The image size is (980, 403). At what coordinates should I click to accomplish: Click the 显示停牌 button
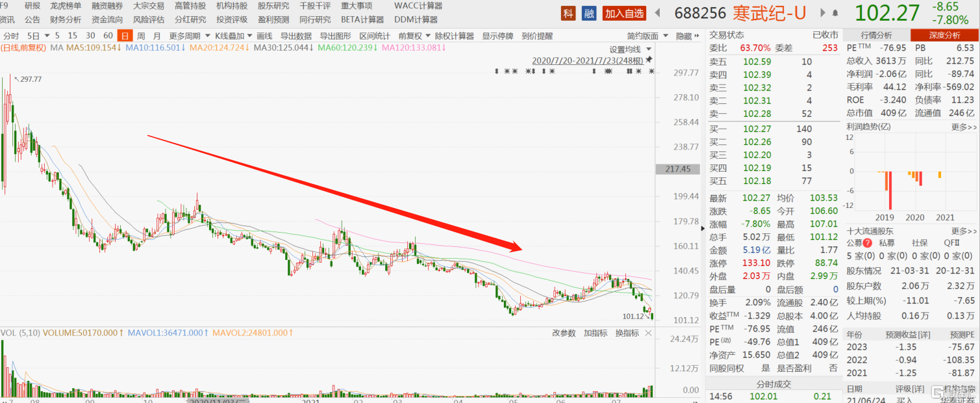pyautogui.click(x=498, y=36)
